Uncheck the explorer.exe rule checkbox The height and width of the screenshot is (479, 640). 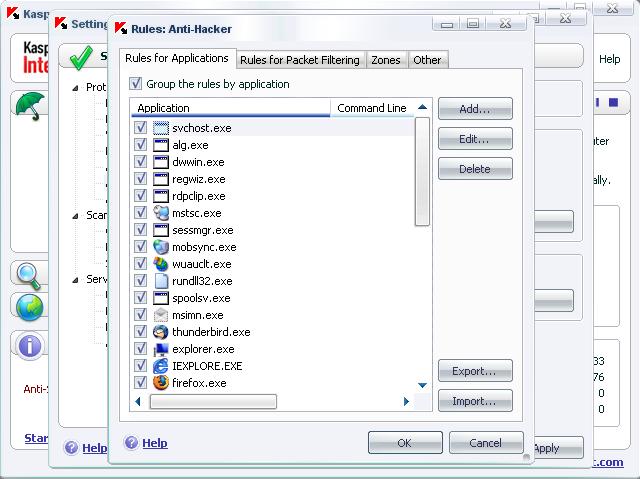pyautogui.click(x=140, y=349)
